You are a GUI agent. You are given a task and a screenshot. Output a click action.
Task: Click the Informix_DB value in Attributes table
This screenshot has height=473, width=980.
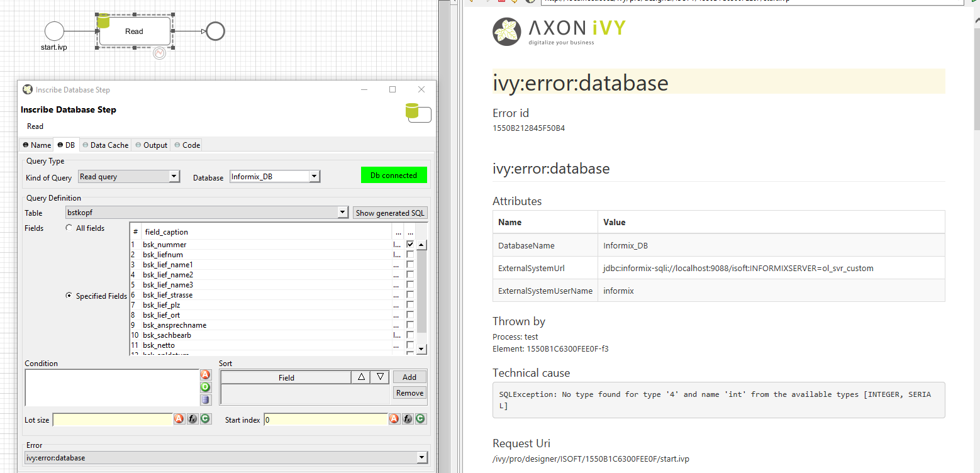(x=626, y=245)
